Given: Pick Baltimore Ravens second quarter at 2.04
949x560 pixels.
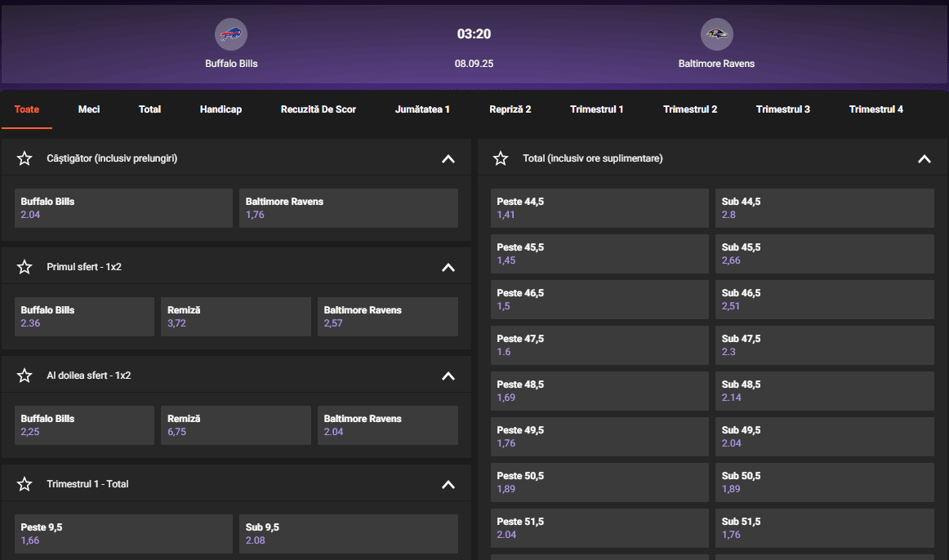Looking at the screenshot, I should (x=388, y=425).
